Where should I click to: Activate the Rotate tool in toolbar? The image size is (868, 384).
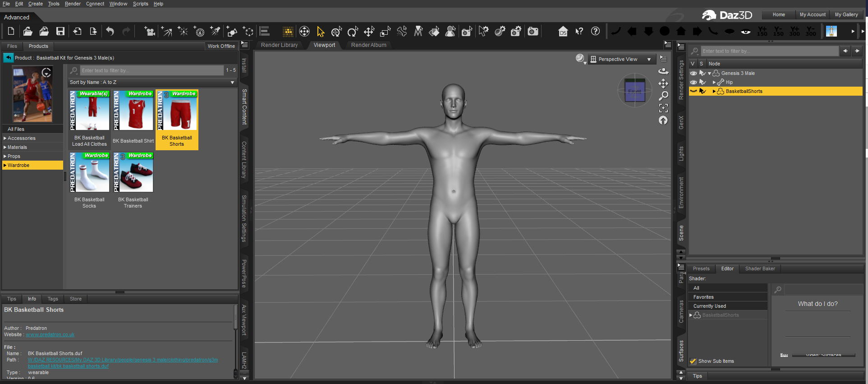353,31
